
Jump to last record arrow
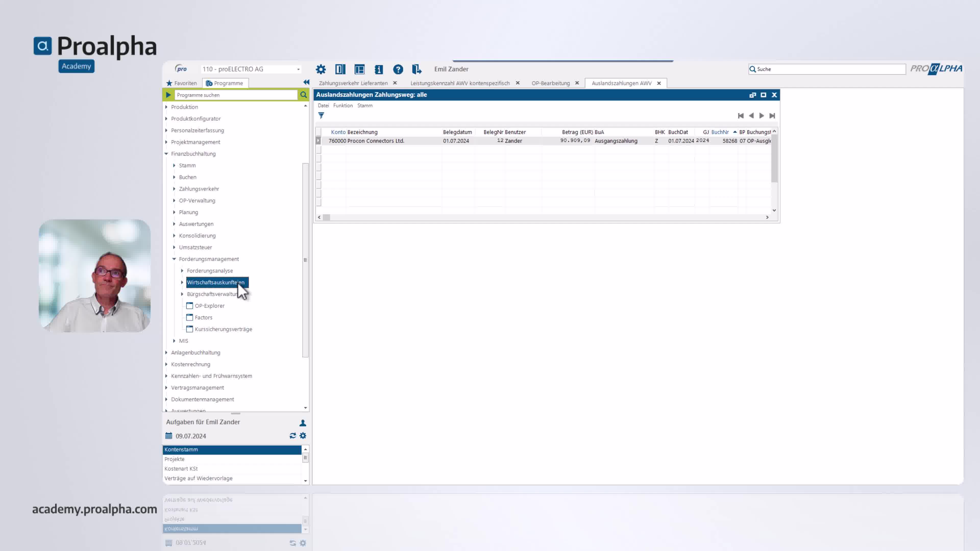click(772, 116)
